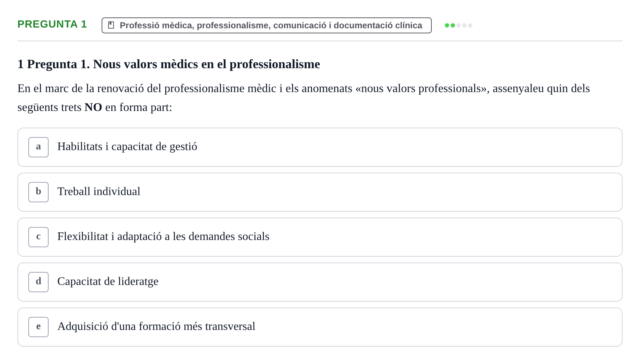Click the question title 'Nous valors mèdics en el professionalisme'
Image resolution: width=640 pixels, height=364 pixels.
[x=206, y=64]
